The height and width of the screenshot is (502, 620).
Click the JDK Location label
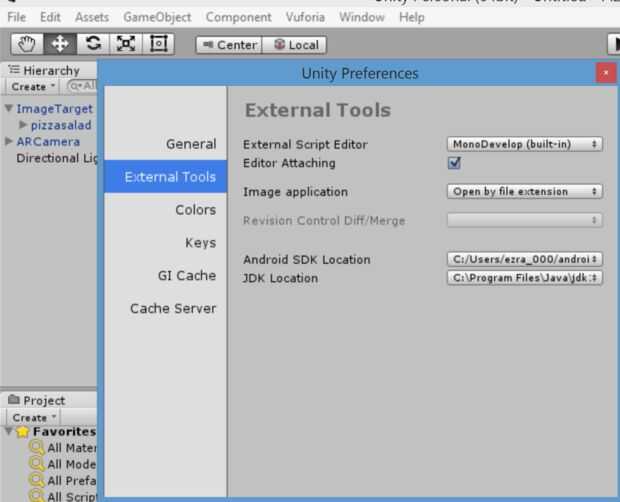[280, 278]
